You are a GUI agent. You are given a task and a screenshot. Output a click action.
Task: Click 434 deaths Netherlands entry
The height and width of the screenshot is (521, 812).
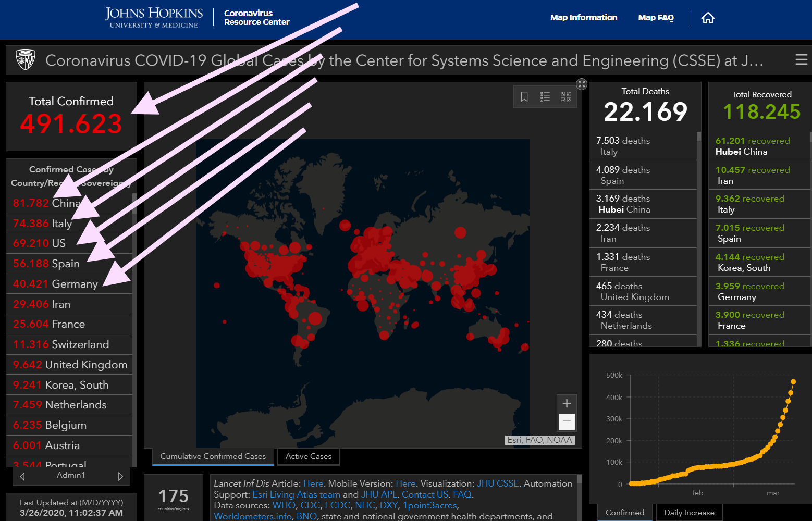tap(643, 320)
